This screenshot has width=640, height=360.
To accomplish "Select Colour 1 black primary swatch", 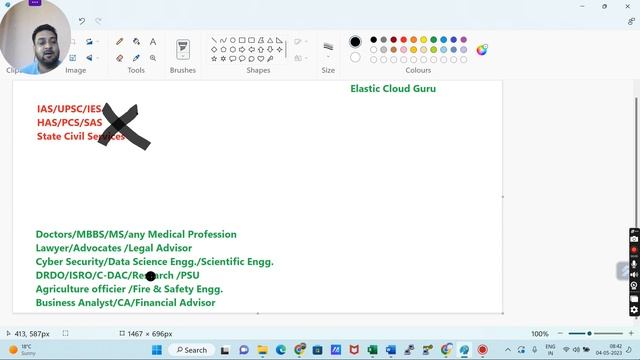I will click(x=355, y=41).
